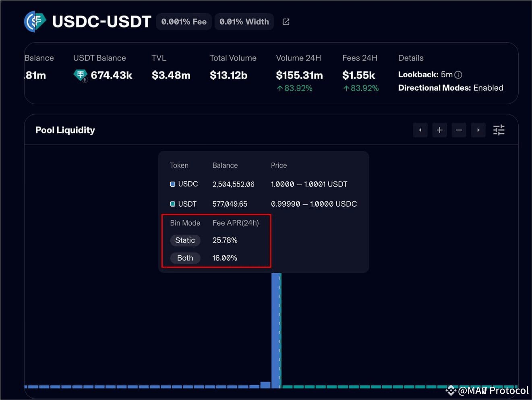Viewport: 532px width, 400px height.
Task: Click the Directional Modes: Enabled text
Action: pos(451,88)
